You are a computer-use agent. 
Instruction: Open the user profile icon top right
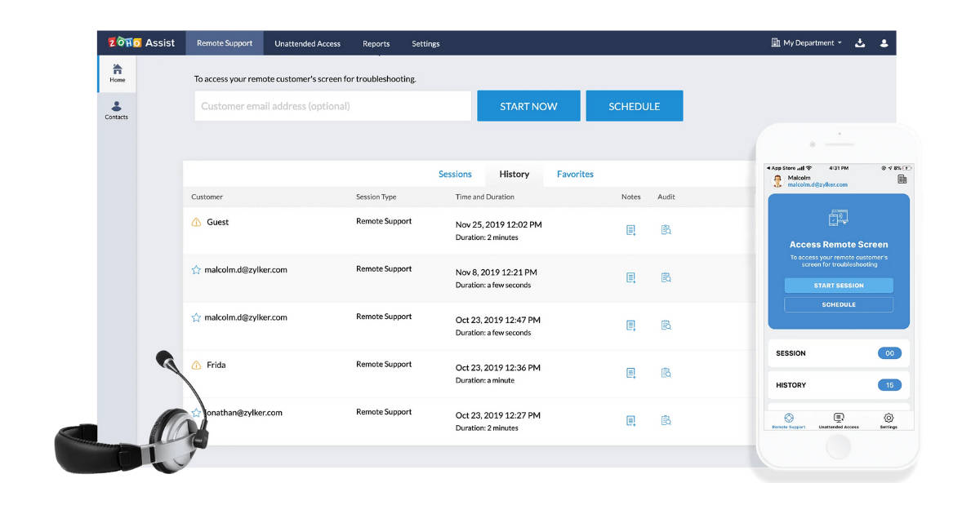(x=884, y=42)
